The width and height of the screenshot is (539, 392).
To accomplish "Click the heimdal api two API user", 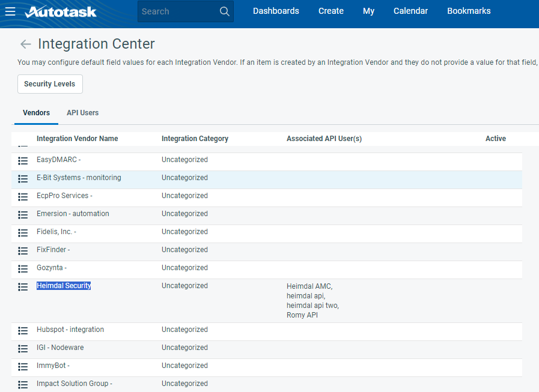I will 312,306.
